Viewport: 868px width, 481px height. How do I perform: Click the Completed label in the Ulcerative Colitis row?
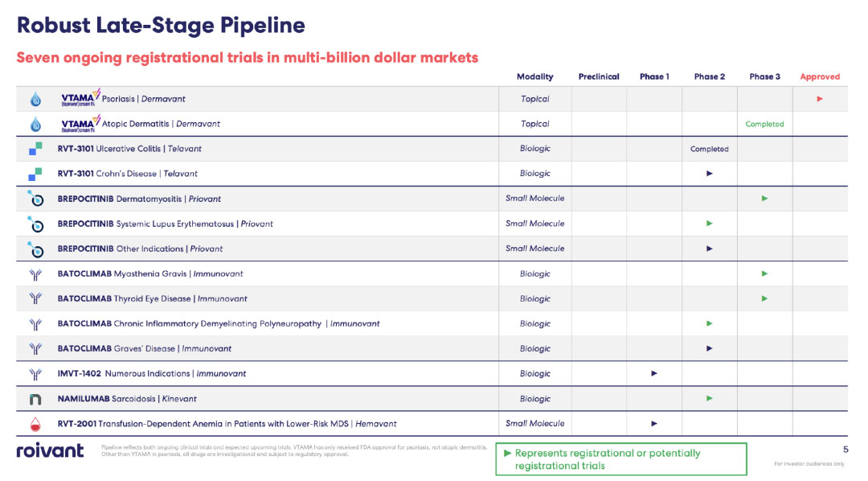pos(709,149)
